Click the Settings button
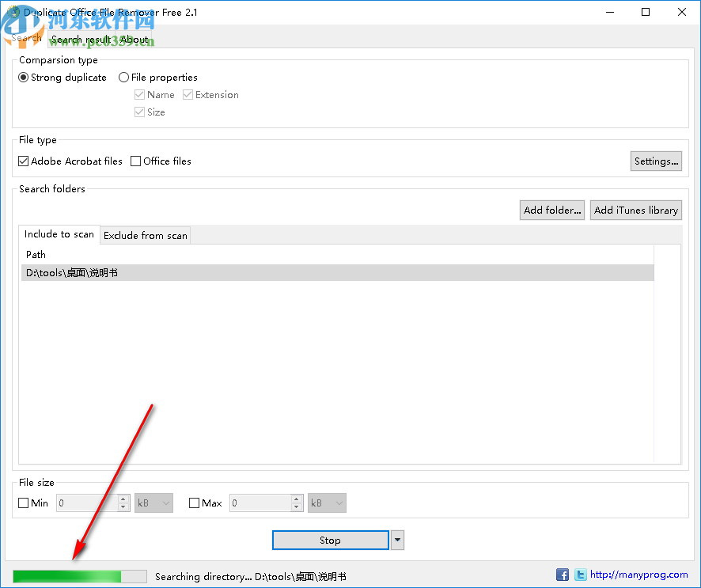Image resolution: width=701 pixels, height=588 pixels. [x=656, y=161]
